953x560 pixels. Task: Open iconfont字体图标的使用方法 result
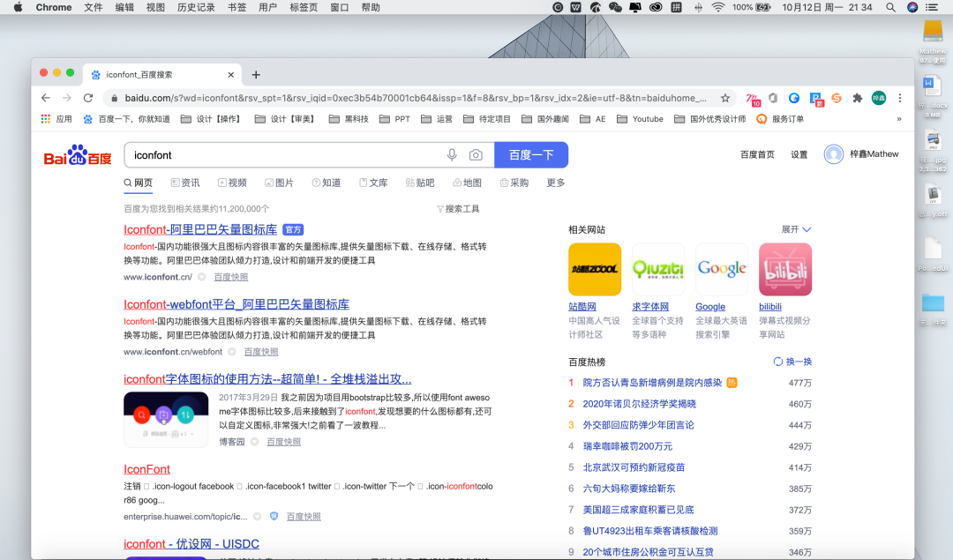pyautogui.click(x=267, y=379)
